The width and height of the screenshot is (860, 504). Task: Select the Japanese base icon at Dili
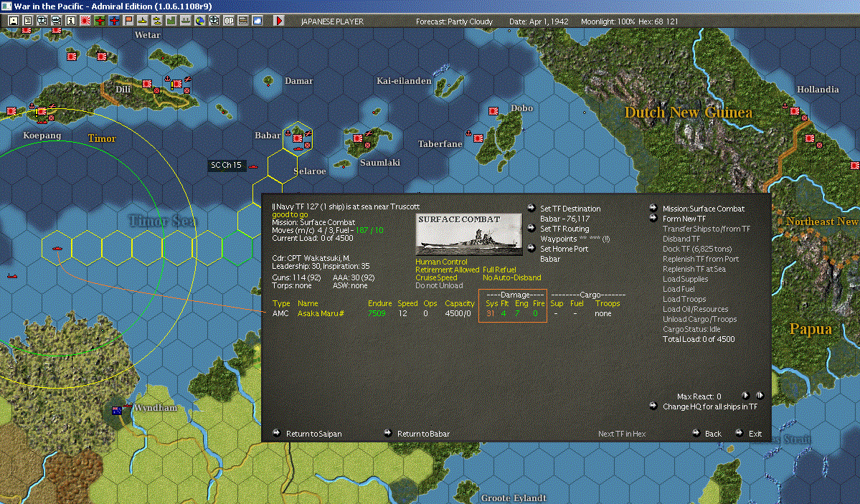tap(147, 84)
